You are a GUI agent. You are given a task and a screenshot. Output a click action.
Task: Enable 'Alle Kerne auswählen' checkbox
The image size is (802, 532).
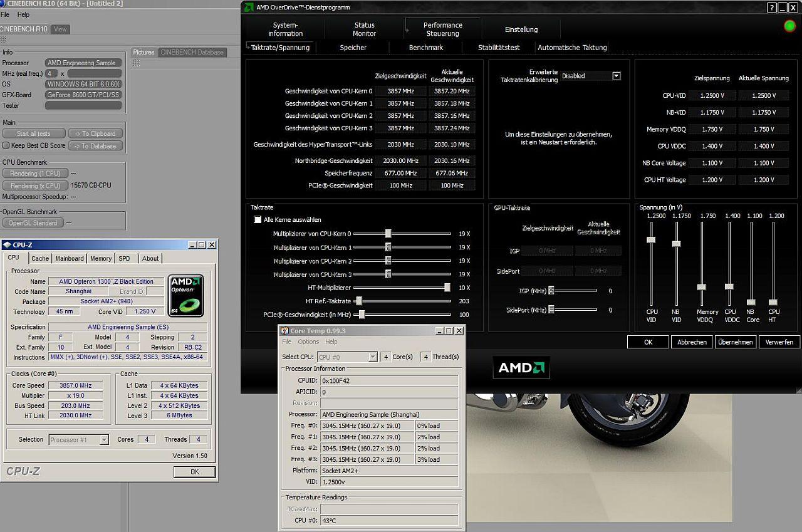point(258,220)
